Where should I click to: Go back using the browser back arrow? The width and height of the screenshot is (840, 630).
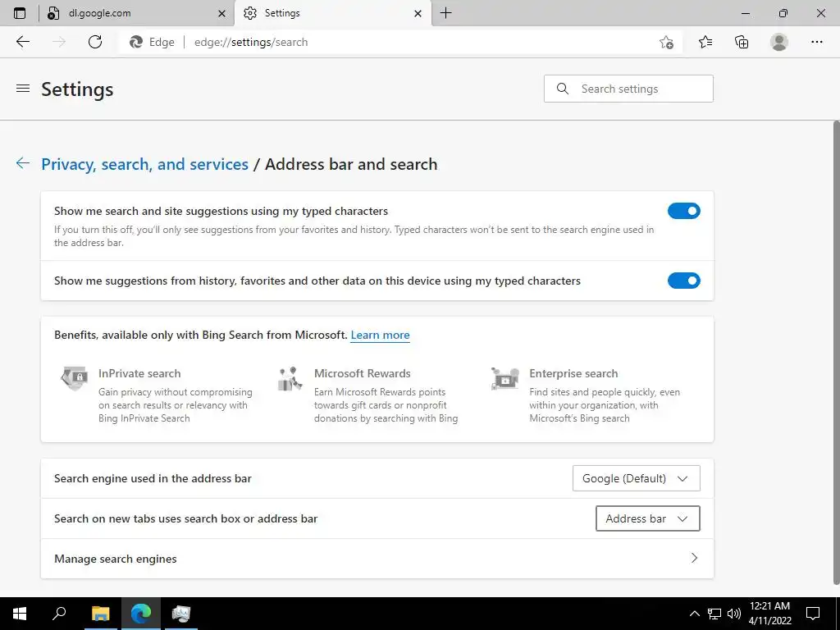click(x=22, y=42)
